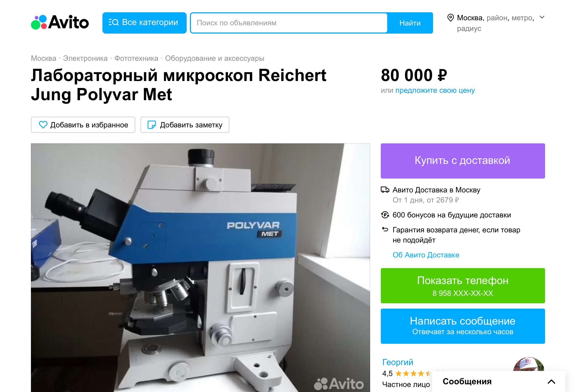Toggle Добавить в избранное
Viewport: 576px width, 392px height.
[83, 125]
